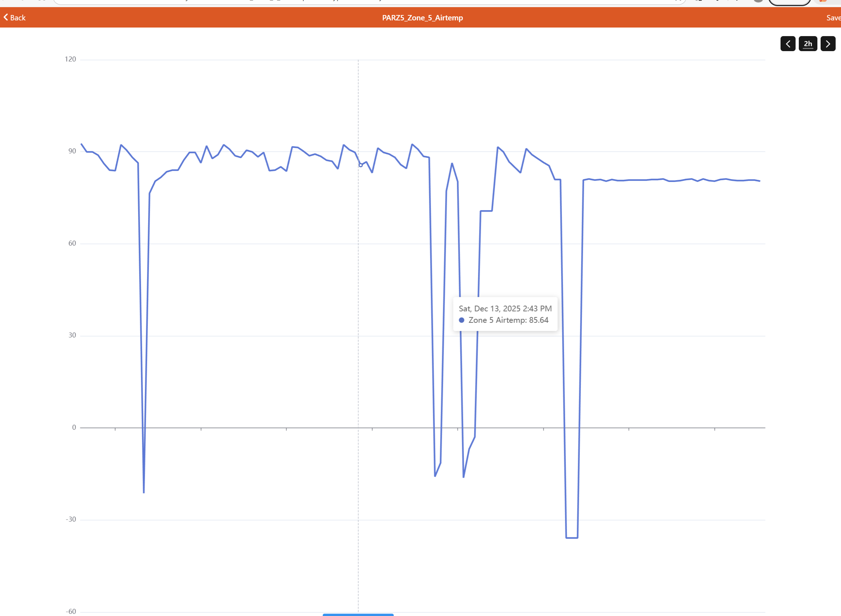The width and height of the screenshot is (841, 616).
Task: Click the blue zoom slider bar at chart bottom
Action: [x=358, y=614]
